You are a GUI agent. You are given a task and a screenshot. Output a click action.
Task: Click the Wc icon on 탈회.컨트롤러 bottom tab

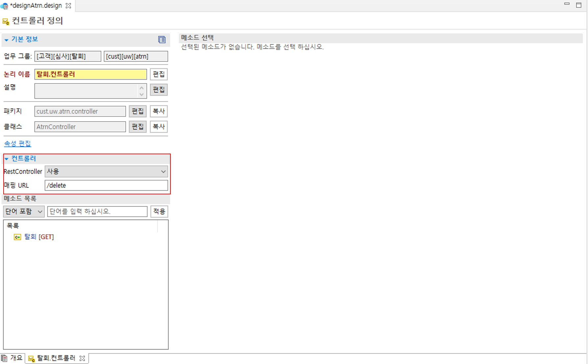(x=32, y=358)
